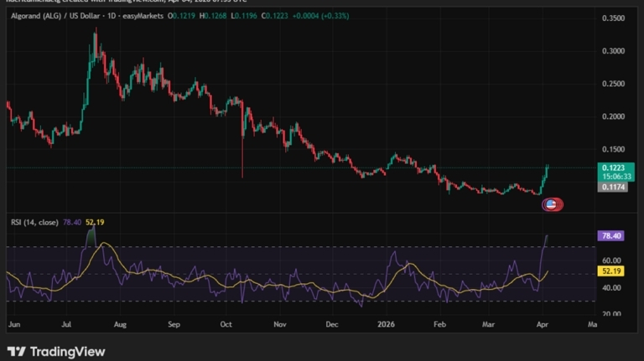
Task: Click the change value +0.0004 (+0.33%)
Action: [x=321, y=16]
